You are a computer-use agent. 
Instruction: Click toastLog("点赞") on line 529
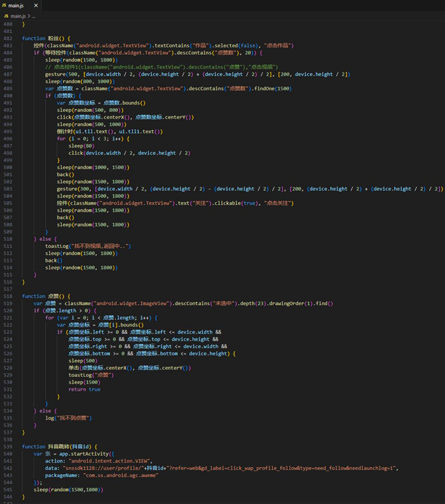(x=91, y=375)
